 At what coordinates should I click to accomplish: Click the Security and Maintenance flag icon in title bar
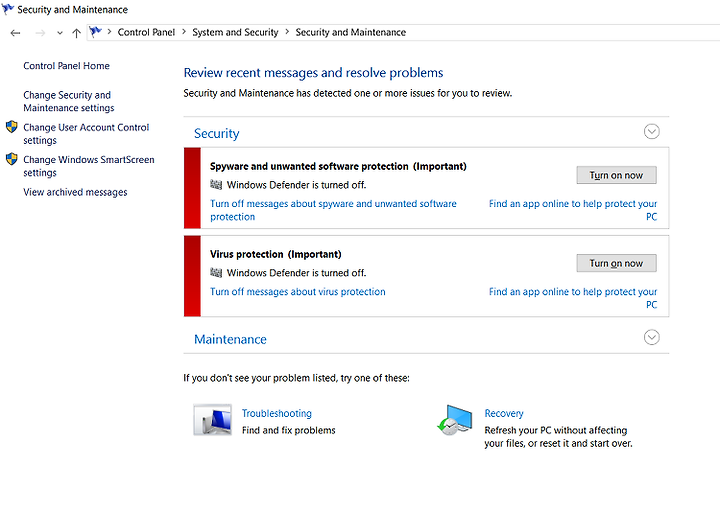click(8, 9)
